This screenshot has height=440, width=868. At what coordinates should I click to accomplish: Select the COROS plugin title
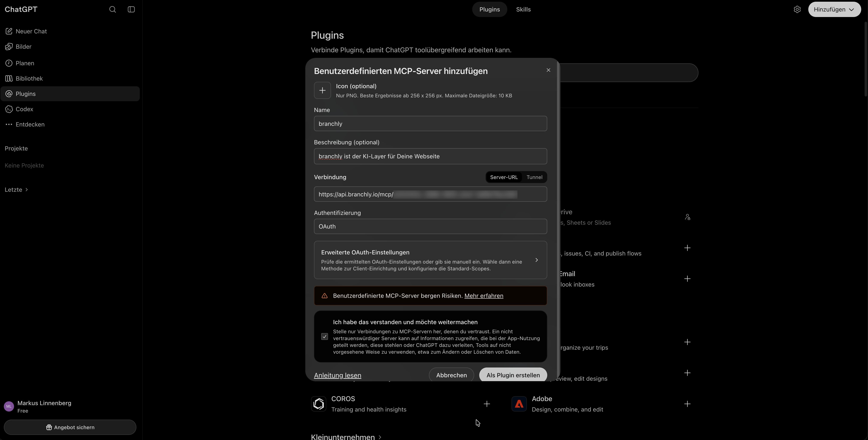point(343,399)
